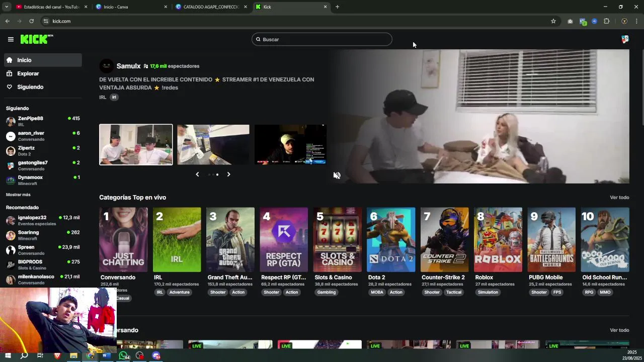
Task: Click Ver todo for Conversando section
Action: click(619, 330)
